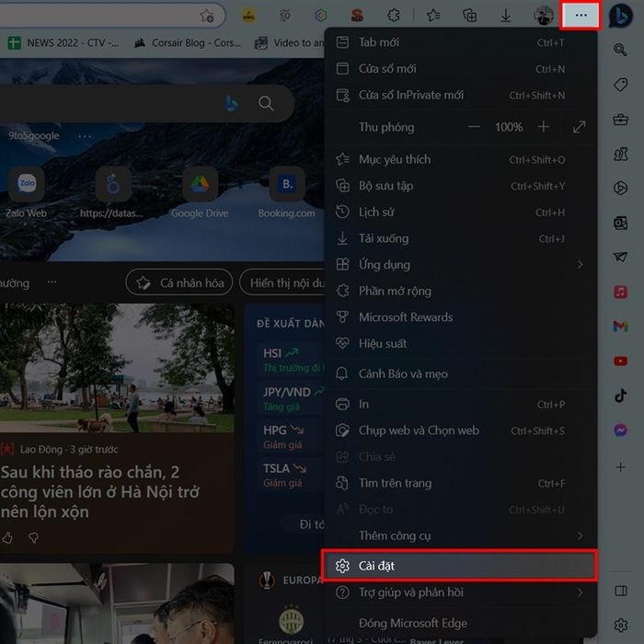Open sidebar Outlook icon
This screenshot has height=644, width=644.
pos(620,223)
